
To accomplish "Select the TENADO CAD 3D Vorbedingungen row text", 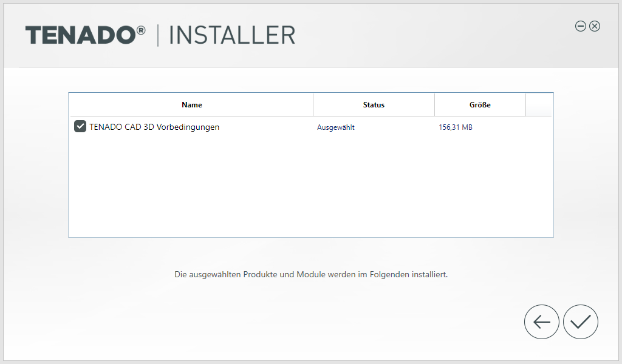I will (x=154, y=127).
